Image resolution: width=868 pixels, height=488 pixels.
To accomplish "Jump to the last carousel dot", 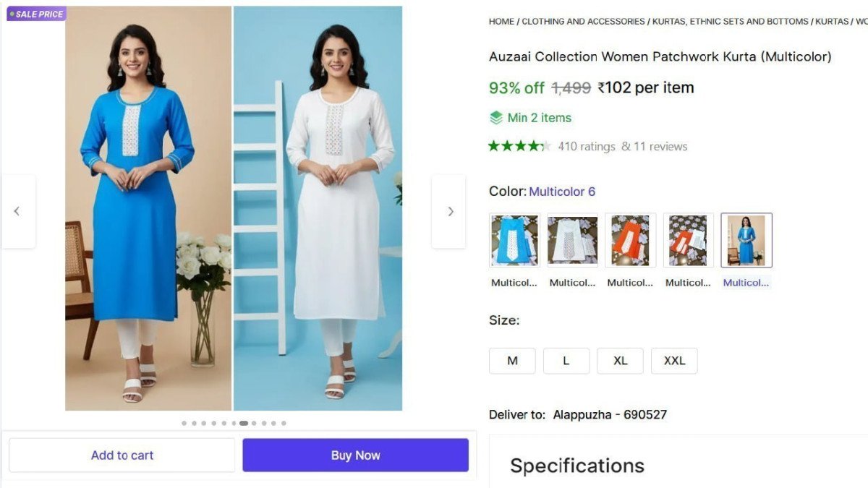I will click(x=284, y=423).
